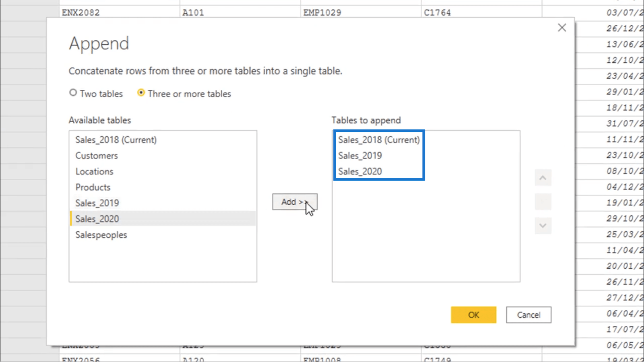This screenshot has width=644, height=362.
Task: Select Sales_2020 in Available tables list
Action: tap(163, 219)
